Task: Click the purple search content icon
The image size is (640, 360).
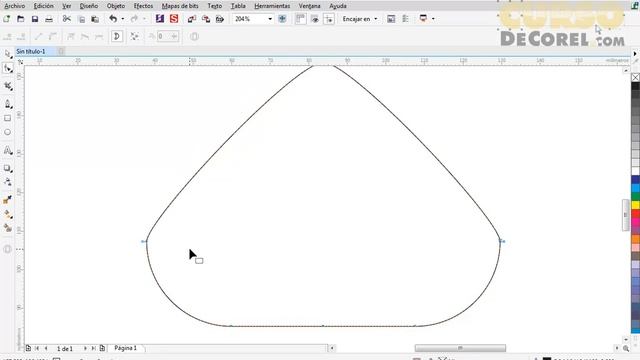Action: tap(160, 19)
